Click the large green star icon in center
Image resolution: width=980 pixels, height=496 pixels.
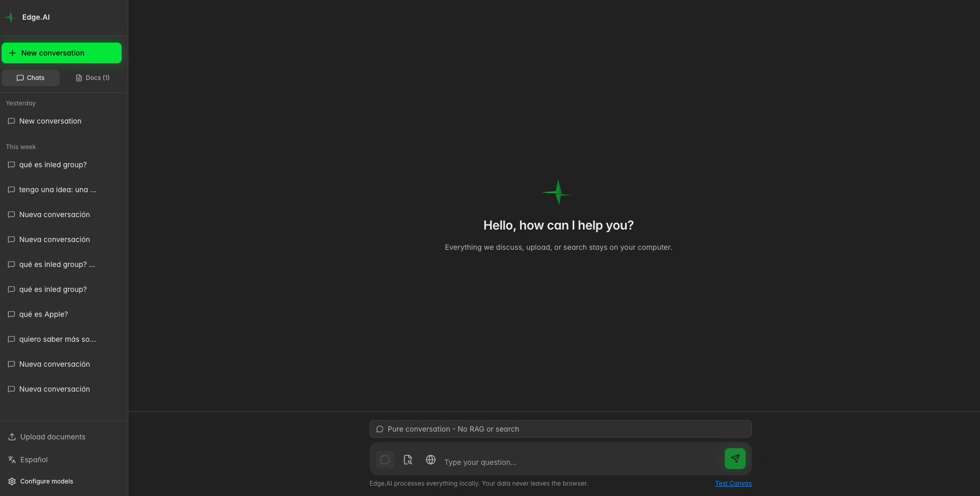pos(558,192)
